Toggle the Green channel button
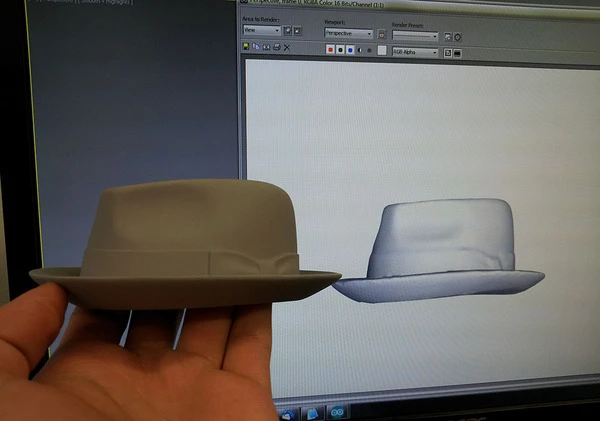 point(340,50)
